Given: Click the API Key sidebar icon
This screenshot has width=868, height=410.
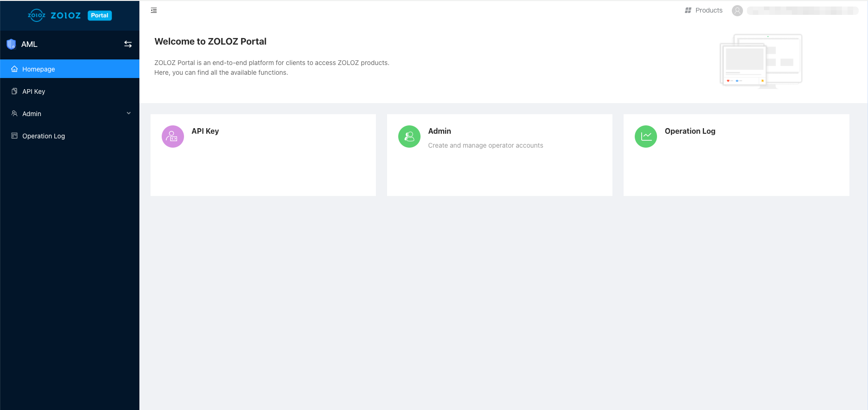Looking at the screenshot, I should (x=14, y=91).
